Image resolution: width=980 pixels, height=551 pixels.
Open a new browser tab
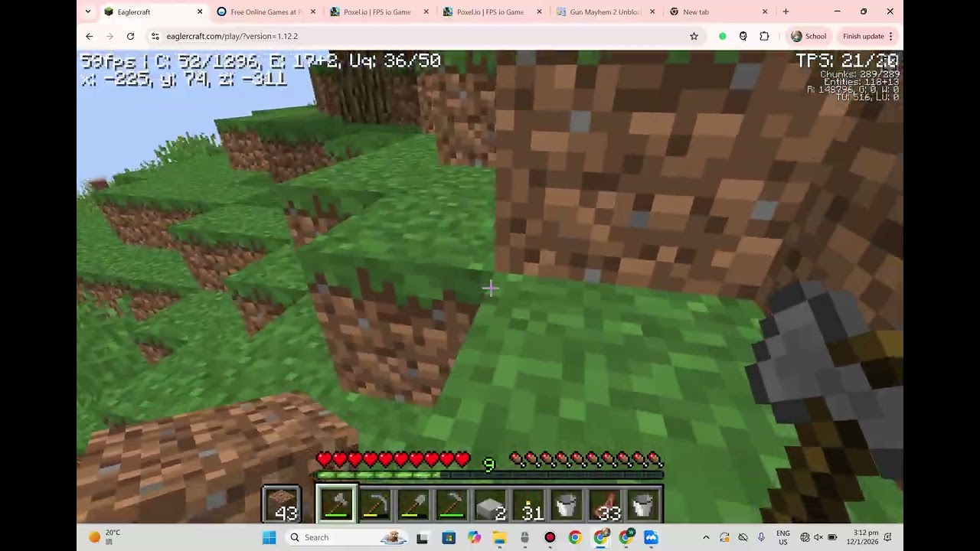tap(786, 11)
